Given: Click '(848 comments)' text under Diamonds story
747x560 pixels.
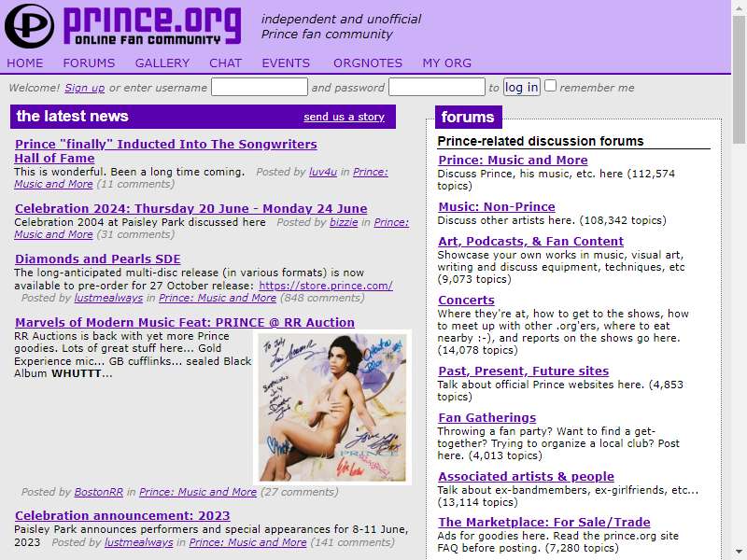Looking at the screenshot, I should (x=322, y=298).
